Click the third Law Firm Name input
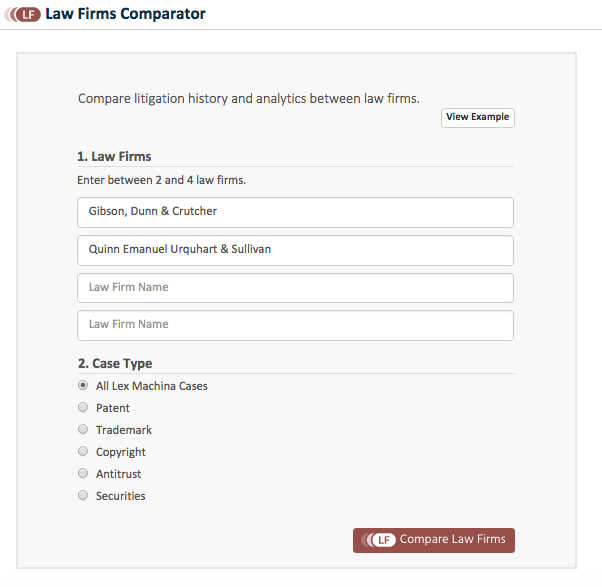The height and width of the screenshot is (587, 602). (x=295, y=288)
